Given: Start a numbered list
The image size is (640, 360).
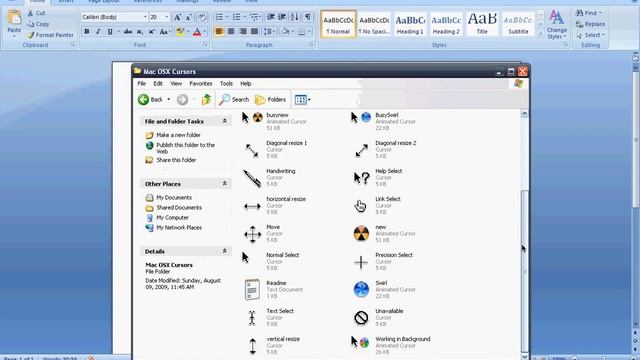Looking at the screenshot, I should 236,17.
